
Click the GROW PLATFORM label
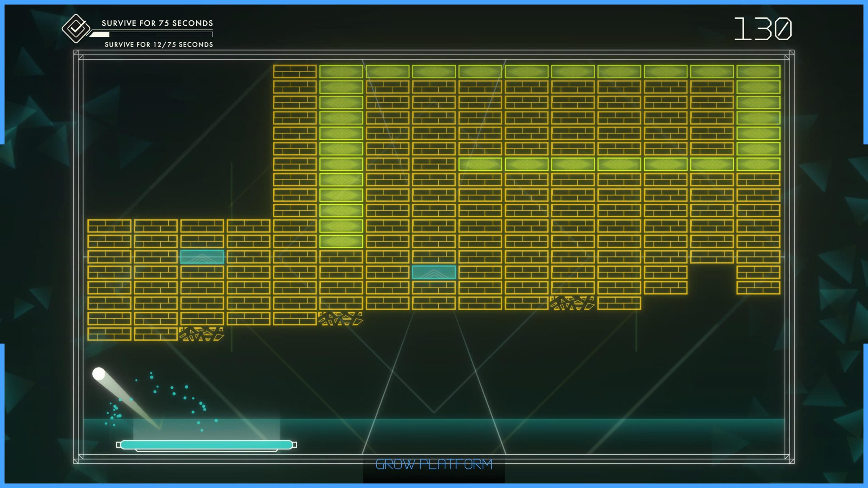tap(434, 465)
